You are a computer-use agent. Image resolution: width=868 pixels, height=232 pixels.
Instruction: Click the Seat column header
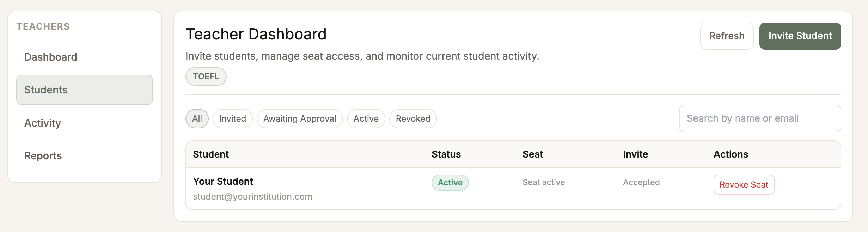click(x=533, y=154)
